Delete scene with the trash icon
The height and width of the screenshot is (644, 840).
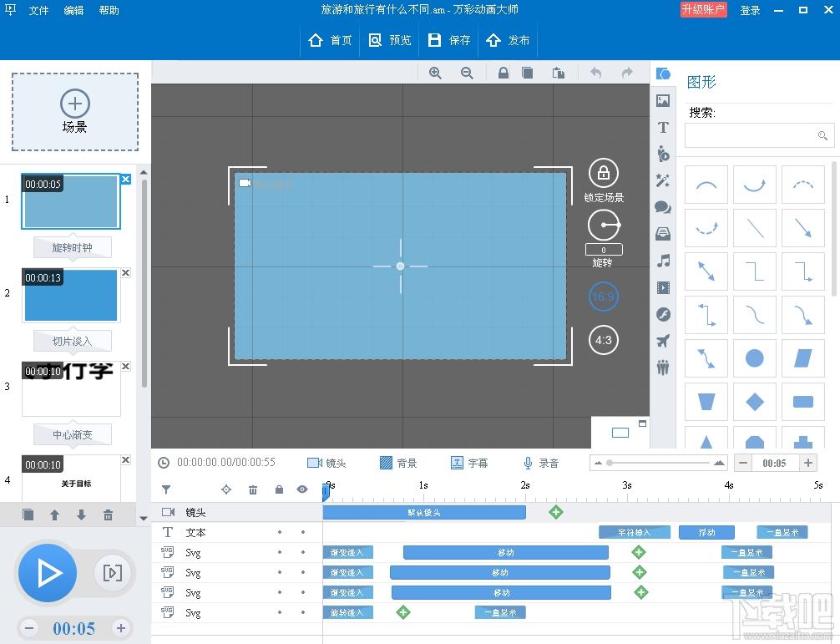pyautogui.click(x=108, y=515)
